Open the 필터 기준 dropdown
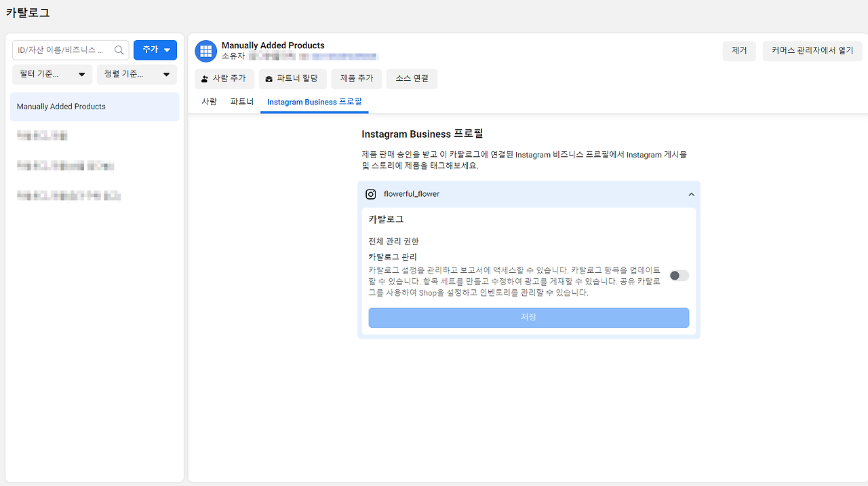This screenshot has height=486, width=868. (52, 75)
